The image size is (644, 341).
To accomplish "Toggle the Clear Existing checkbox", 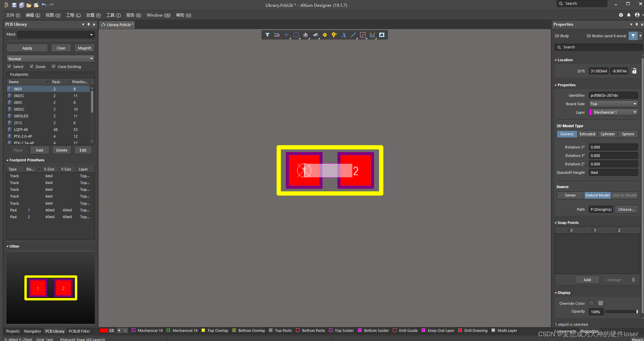I will (x=54, y=66).
